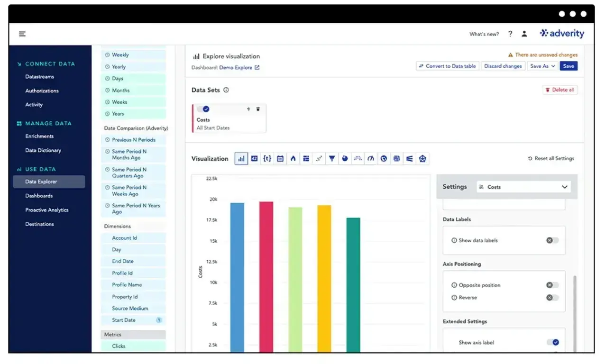The width and height of the screenshot is (605, 364).
Task: Open the Demo Explore dashboard link
Action: [236, 68]
